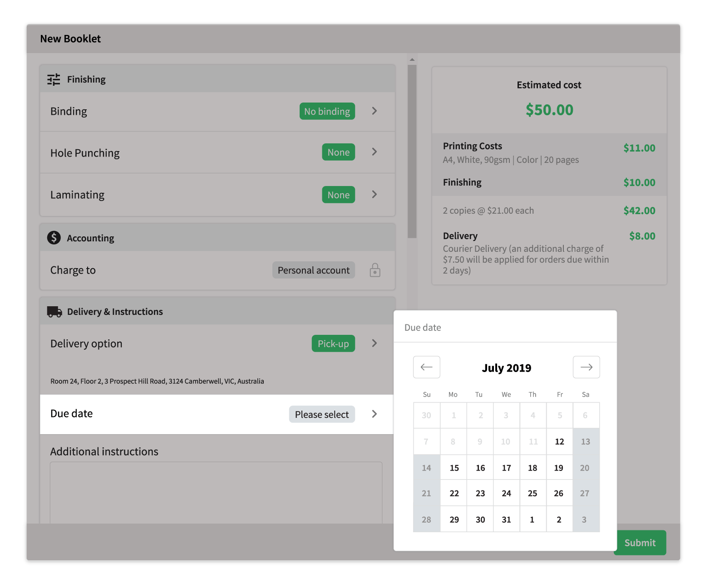Click the Binding row label
This screenshot has height=588, width=710.
click(69, 111)
